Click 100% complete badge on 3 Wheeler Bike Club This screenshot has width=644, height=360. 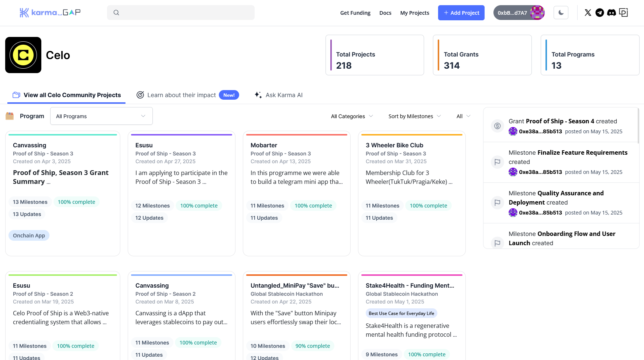click(x=428, y=206)
